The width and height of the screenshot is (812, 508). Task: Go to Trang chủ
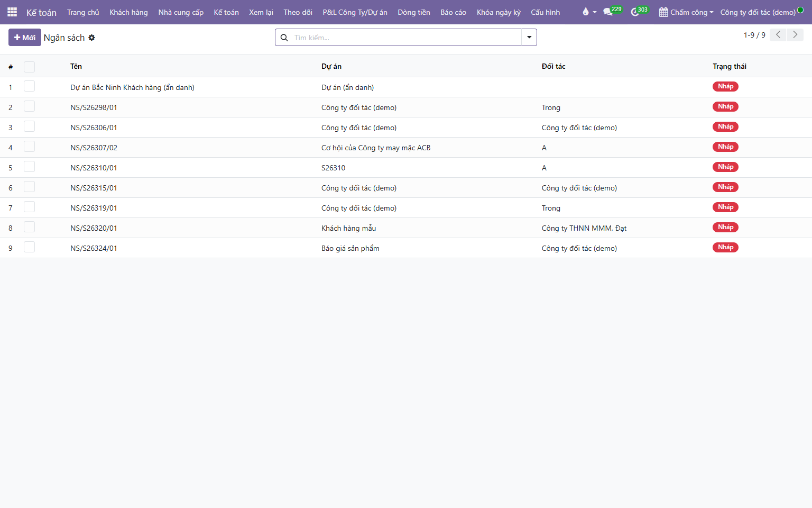coord(83,12)
